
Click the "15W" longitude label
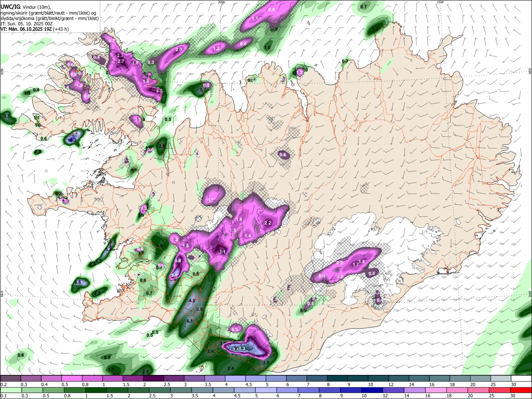coord(440,2)
